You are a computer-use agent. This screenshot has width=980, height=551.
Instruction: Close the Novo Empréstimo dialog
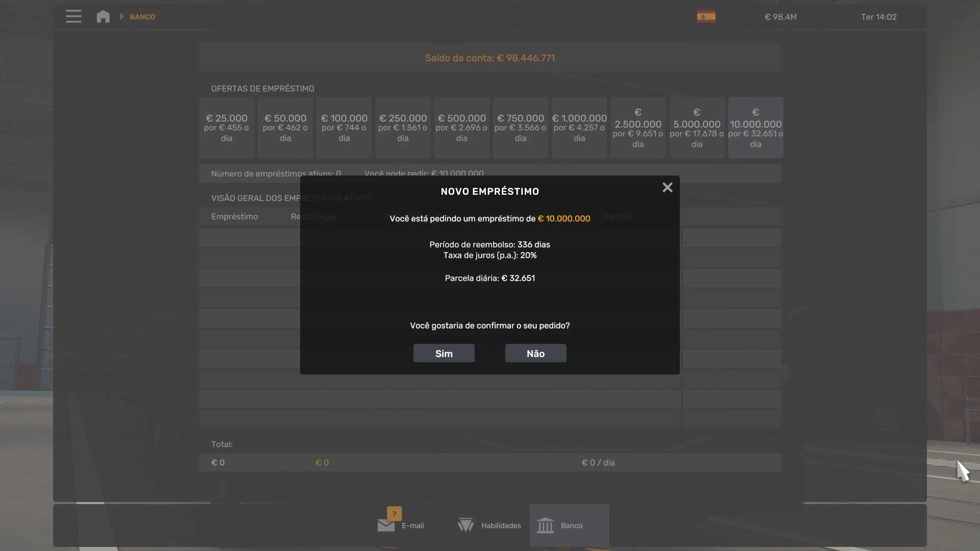click(667, 188)
